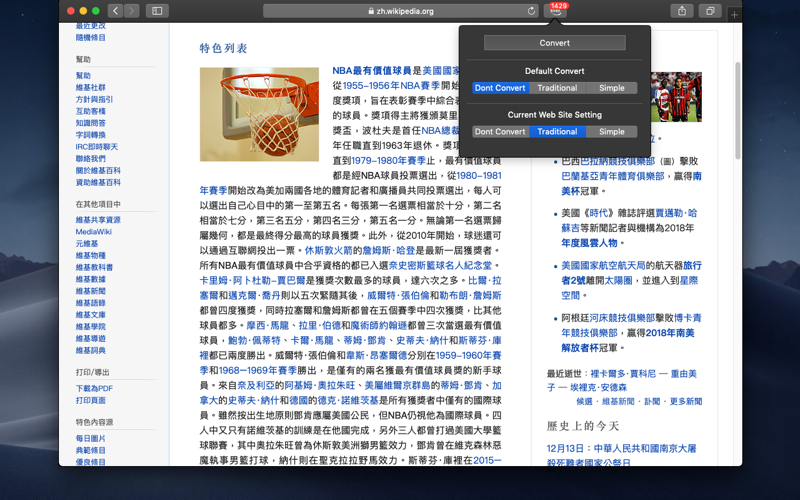Open sidebar link 每日圖片
This screenshot has width=800, height=500.
coord(91,438)
